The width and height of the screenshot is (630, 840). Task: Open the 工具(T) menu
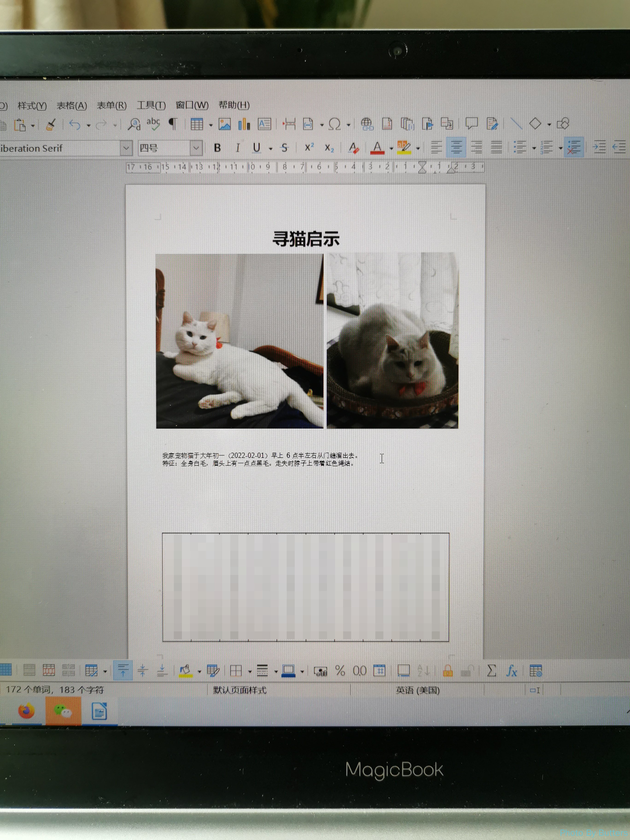pos(151,105)
